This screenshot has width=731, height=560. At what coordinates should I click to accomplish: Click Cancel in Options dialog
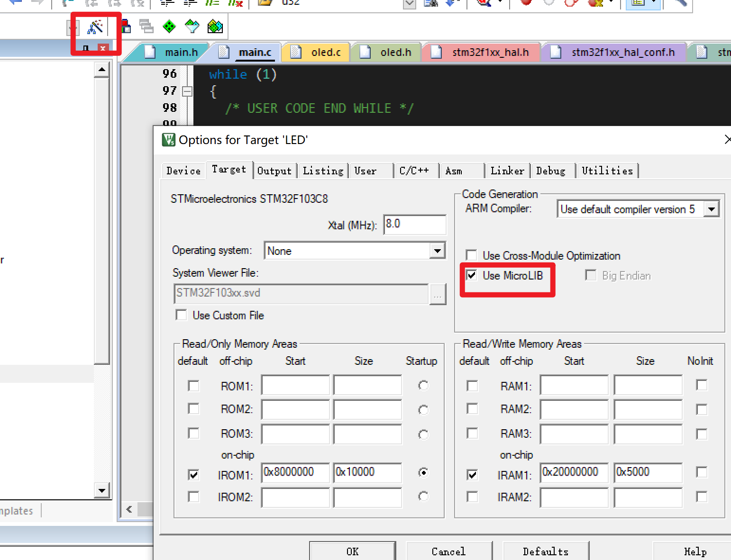pos(448,551)
